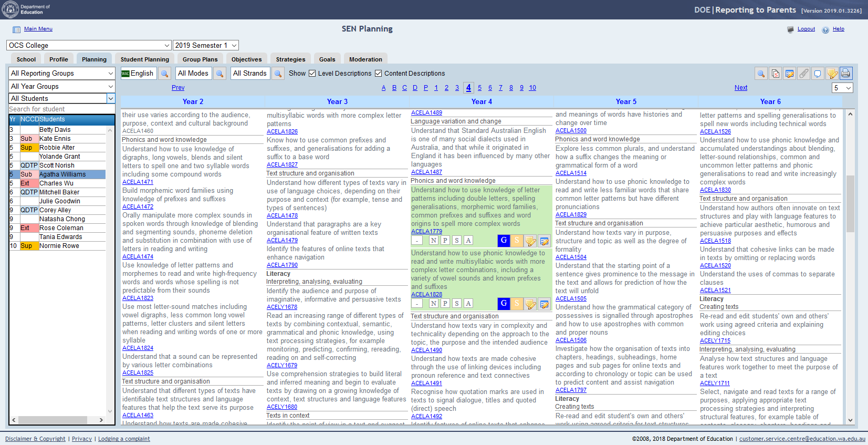Click the magnifier beside the English subject box
Screen dimensions: 868x445
pyautogui.click(x=165, y=74)
